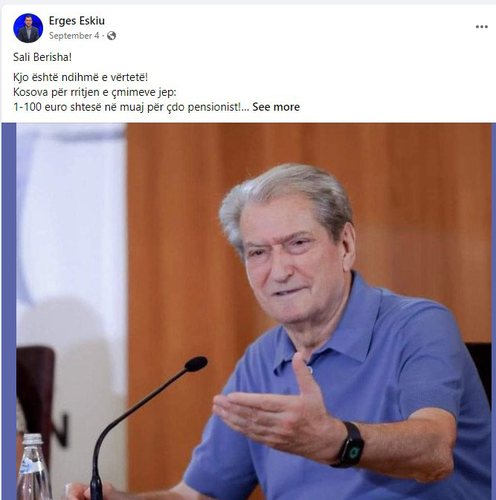Click the 'Kjo është ndihmë e vërtetë!' line
This screenshot has width=496, height=500.
click(x=80, y=77)
